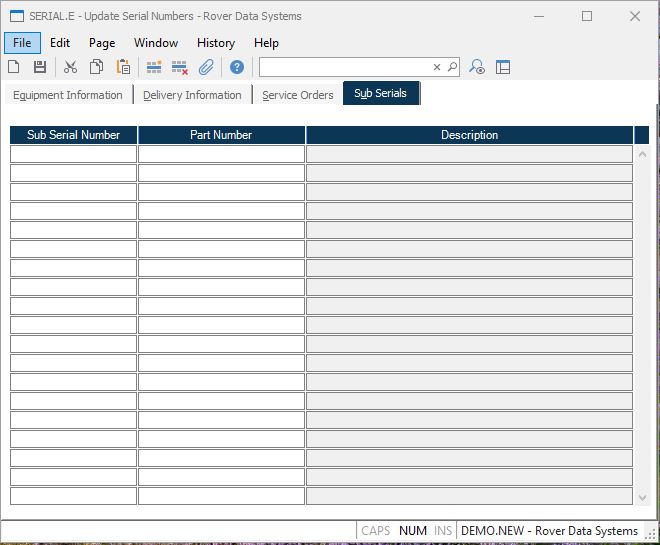
Task: Click the Copy icon
Action: (97, 67)
